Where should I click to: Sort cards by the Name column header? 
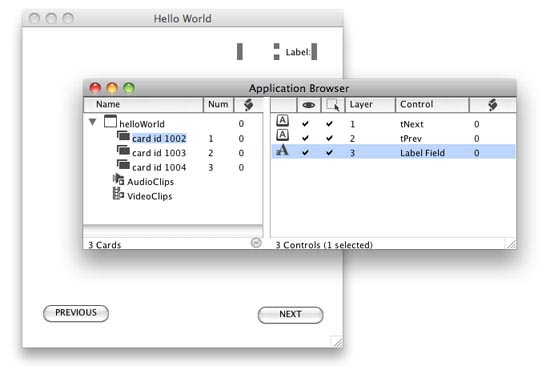143,105
